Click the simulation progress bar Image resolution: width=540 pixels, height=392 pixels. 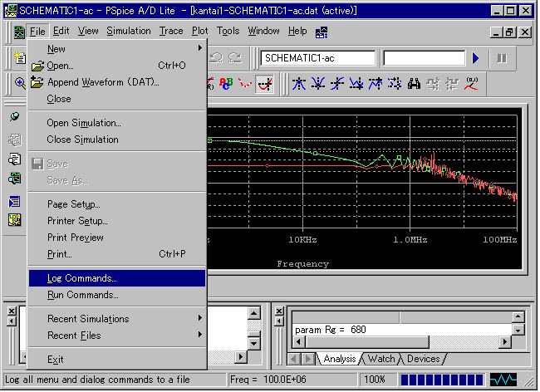(x=441, y=380)
